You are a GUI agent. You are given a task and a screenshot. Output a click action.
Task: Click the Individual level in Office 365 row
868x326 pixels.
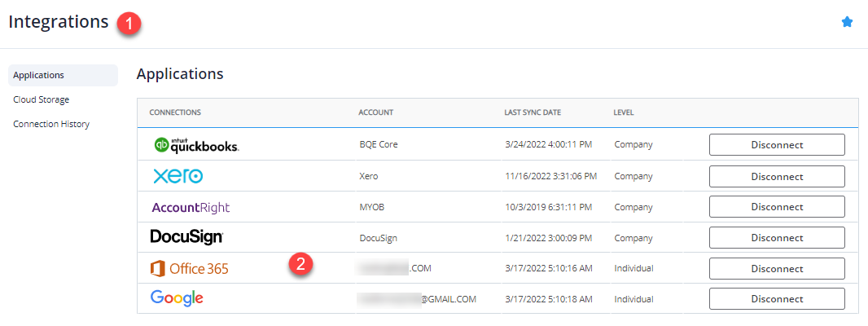633,268
